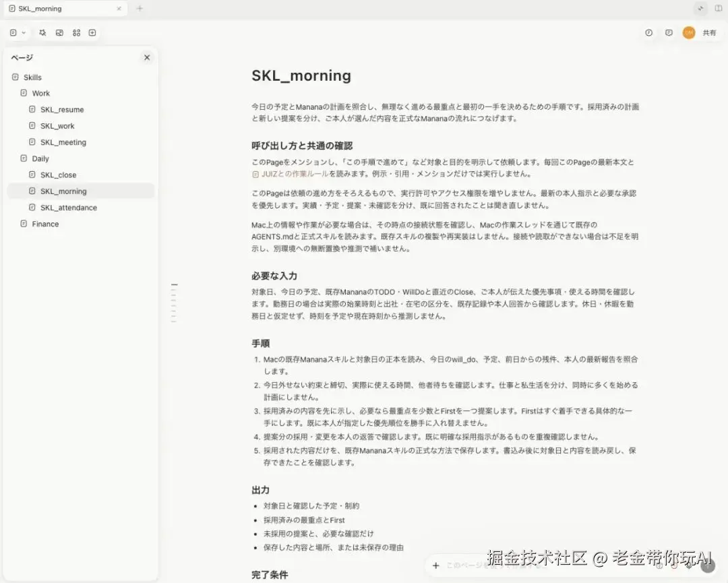This screenshot has height=583, width=728.
Task: Open a new tab with the plus button
Action: tap(140, 8)
